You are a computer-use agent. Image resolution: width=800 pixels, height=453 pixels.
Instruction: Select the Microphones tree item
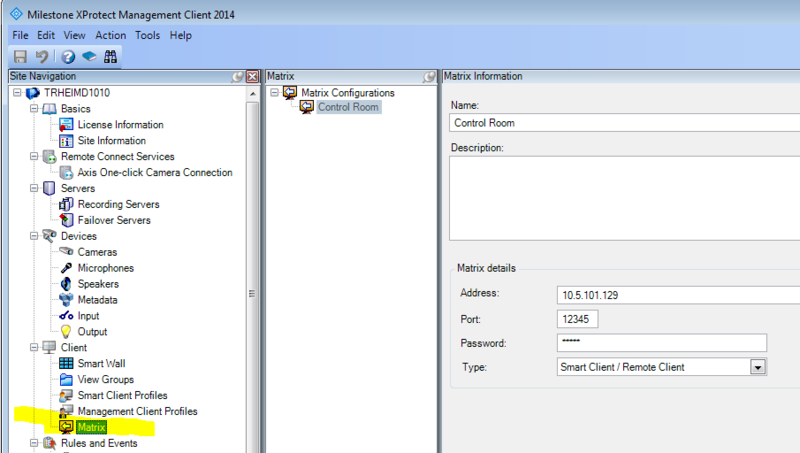point(106,268)
